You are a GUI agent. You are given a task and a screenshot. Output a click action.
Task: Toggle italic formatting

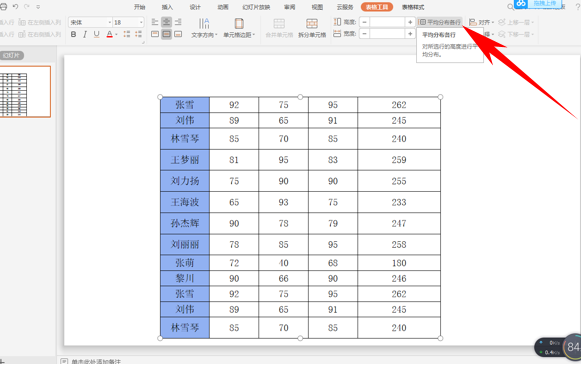click(x=85, y=34)
